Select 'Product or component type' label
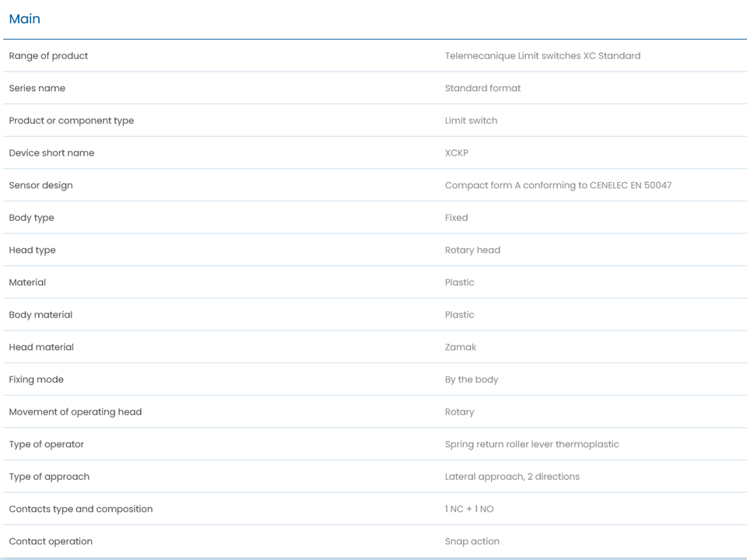 coord(72,121)
